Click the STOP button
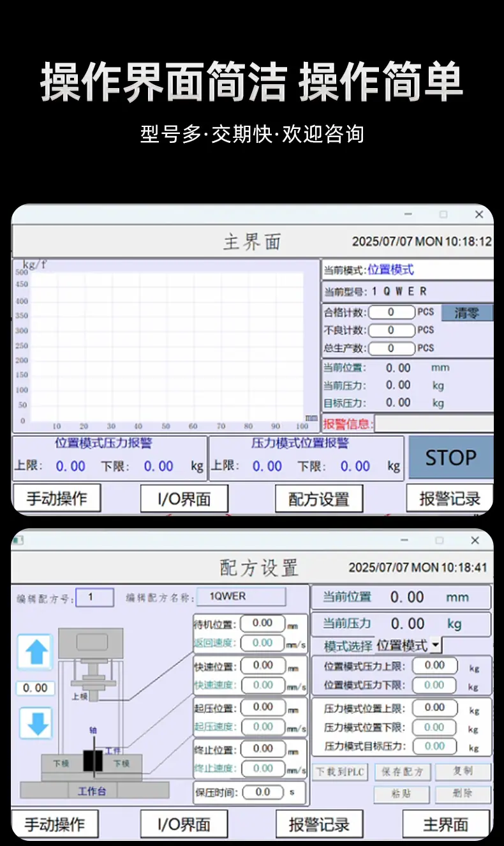The image size is (504, 846). coord(451,457)
